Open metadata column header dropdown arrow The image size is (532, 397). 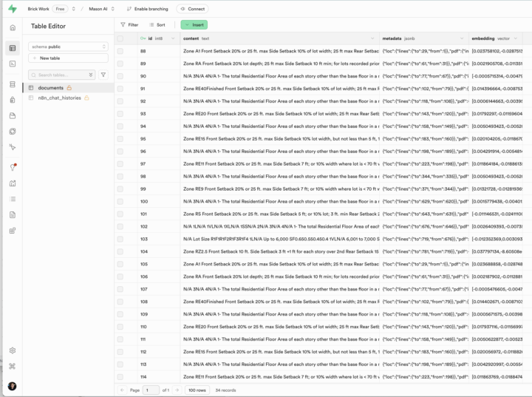click(x=461, y=38)
